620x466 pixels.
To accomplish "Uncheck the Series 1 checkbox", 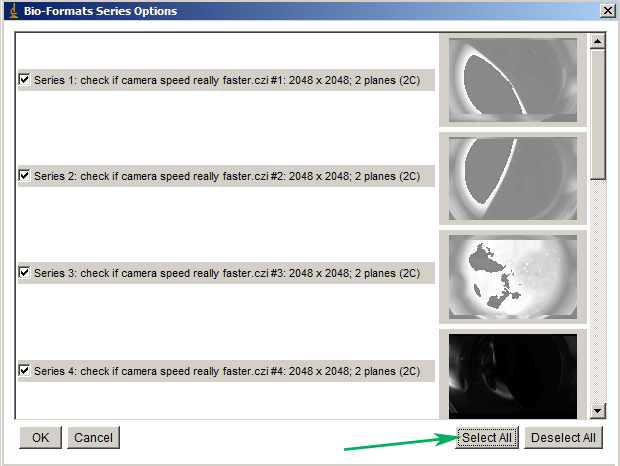I will click(25, 80).
